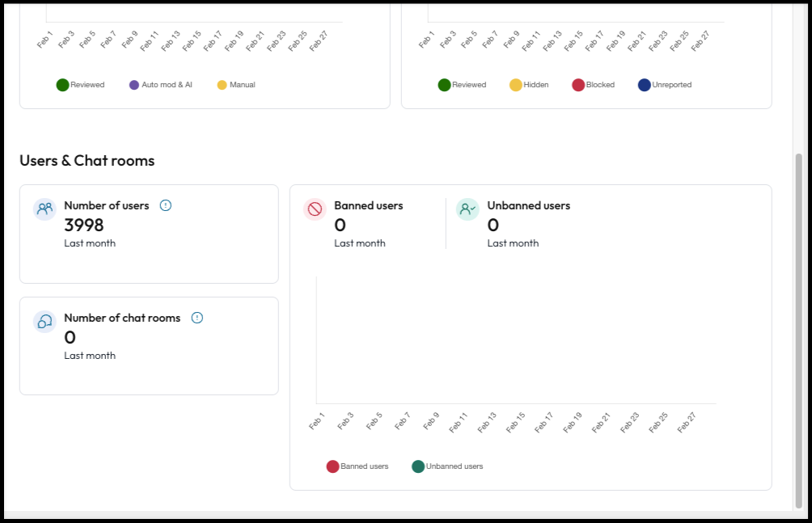Click the chat rooms headset icon
Screen dimensions: 812x523
point(45,322)
